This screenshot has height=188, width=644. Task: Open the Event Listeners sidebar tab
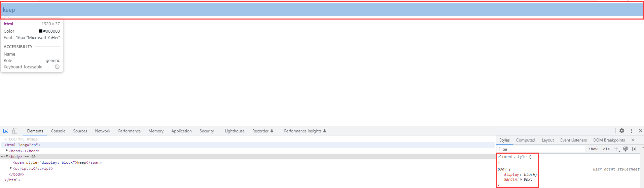[573, 140]
